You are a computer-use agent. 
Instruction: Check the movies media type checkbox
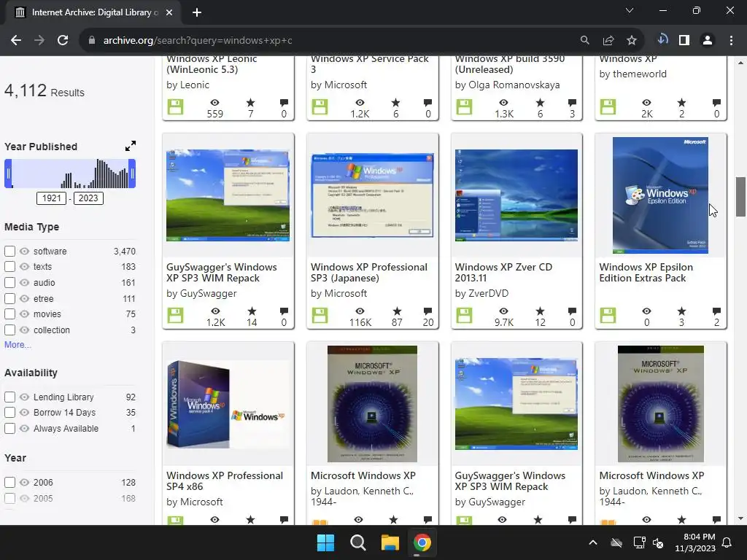(9, 314)
